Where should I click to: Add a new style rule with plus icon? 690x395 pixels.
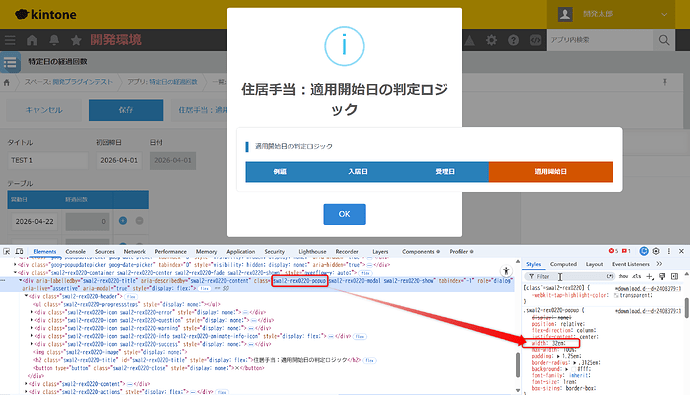click(x=650, y=276)
